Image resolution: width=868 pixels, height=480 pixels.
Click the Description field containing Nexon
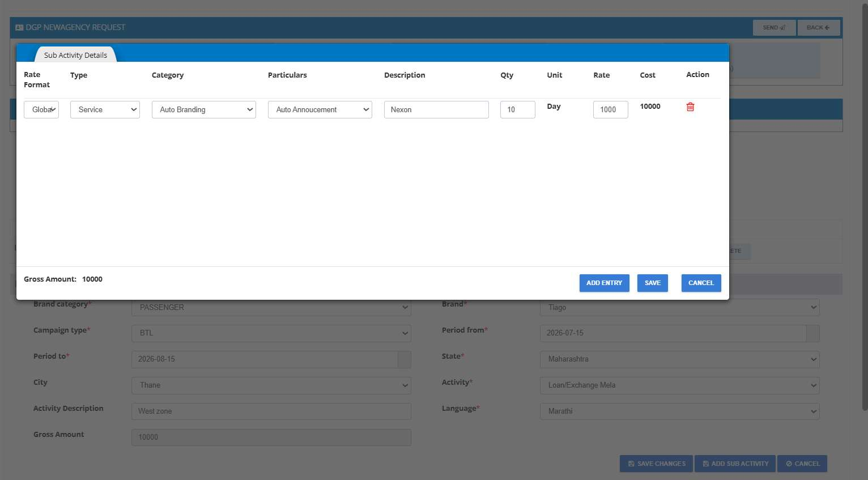click(436, 109)
